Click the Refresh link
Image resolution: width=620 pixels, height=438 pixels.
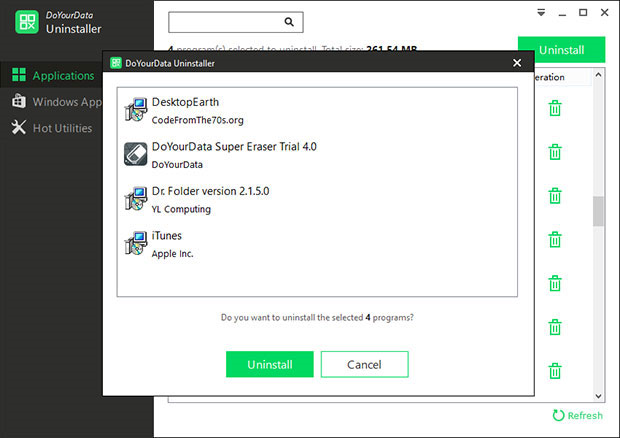[577, 415]
